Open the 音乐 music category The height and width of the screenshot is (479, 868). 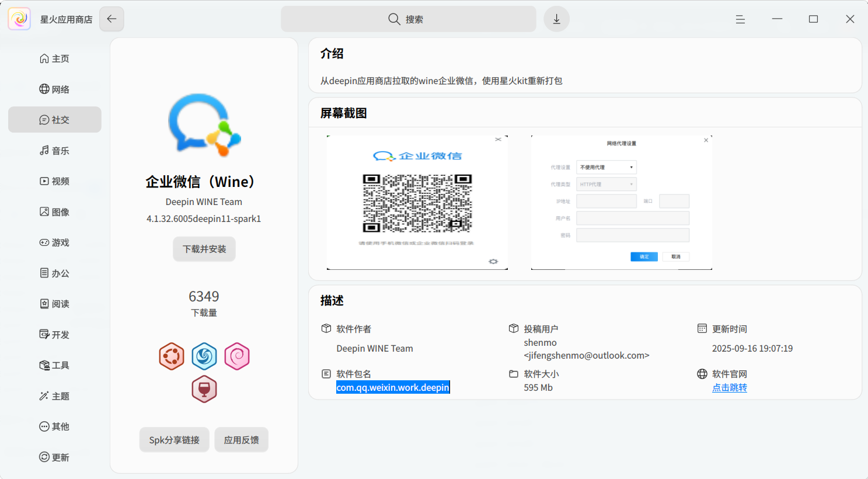click(x=55, y=150)
